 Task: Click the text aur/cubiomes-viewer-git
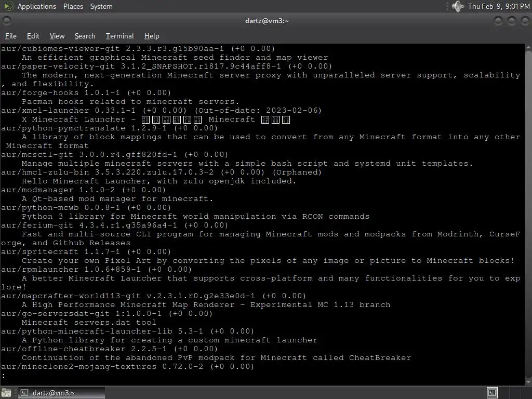(x=61, y=48)
